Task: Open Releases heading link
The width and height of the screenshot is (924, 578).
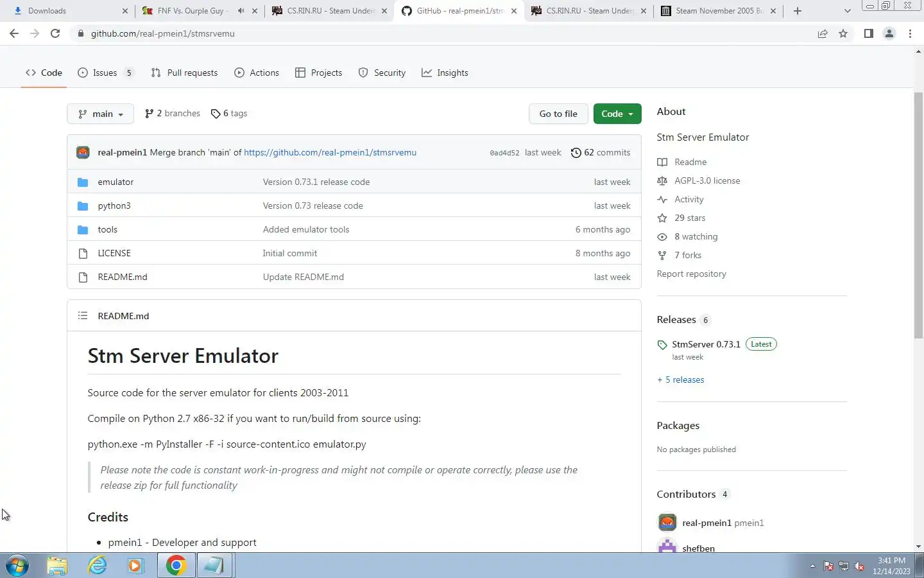Action: pos(676,319)
